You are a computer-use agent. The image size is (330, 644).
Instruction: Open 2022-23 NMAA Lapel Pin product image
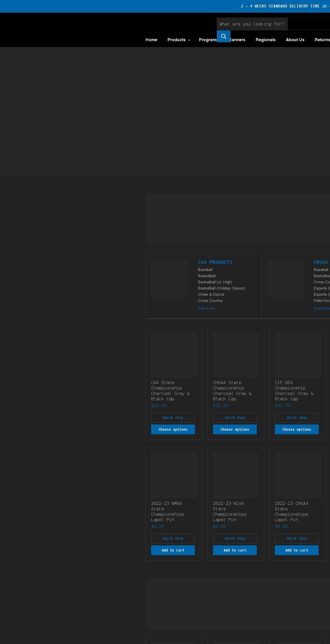coord(174,475)
